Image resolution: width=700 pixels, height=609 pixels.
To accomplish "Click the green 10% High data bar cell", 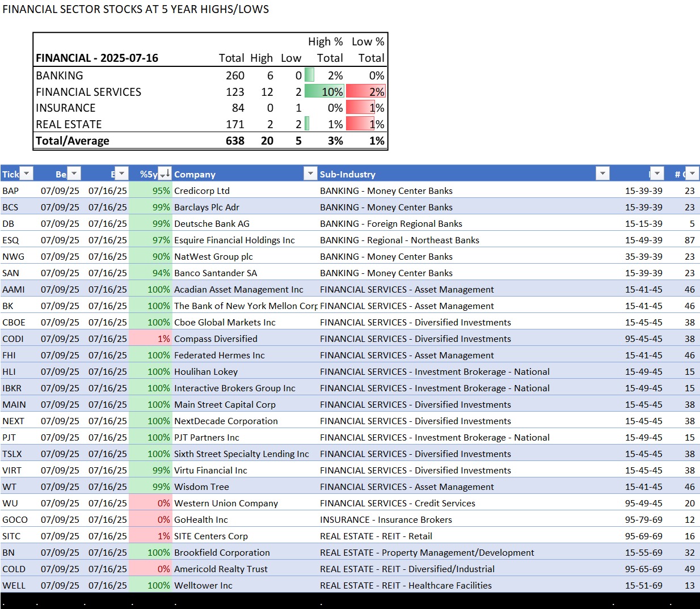I will [x=324, y=91].
